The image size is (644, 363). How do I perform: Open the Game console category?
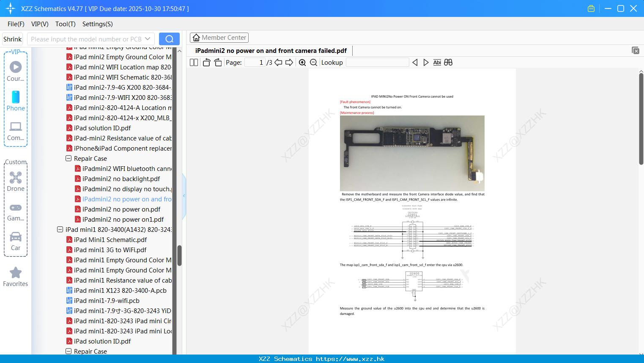(x=16, y=212)
